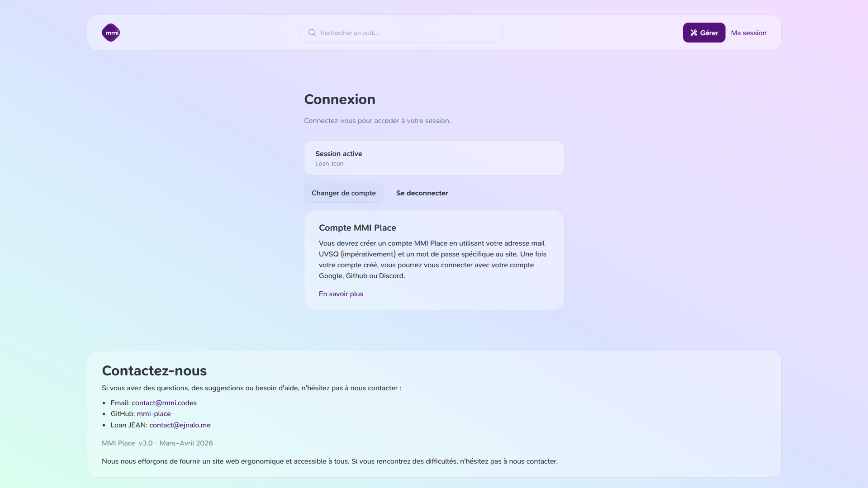Image resolution: width=868 pixels, height=488 pixels.
Task: Visit the mmi-place GitHub link
Action: (154, 414)
